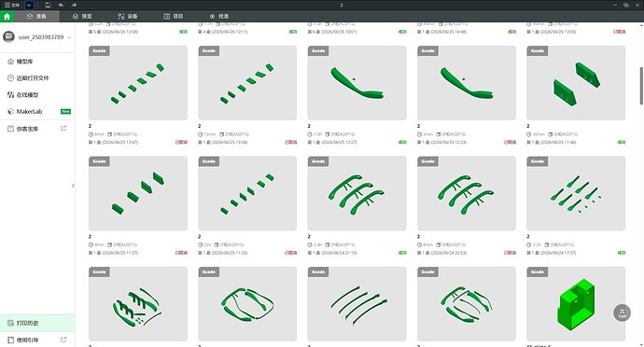Image resolution: width=644 pixels, height=347 pixels.
Task: Open Gcode thumbnail dated 2026/06/25 11:46
Action: [576, 82]
